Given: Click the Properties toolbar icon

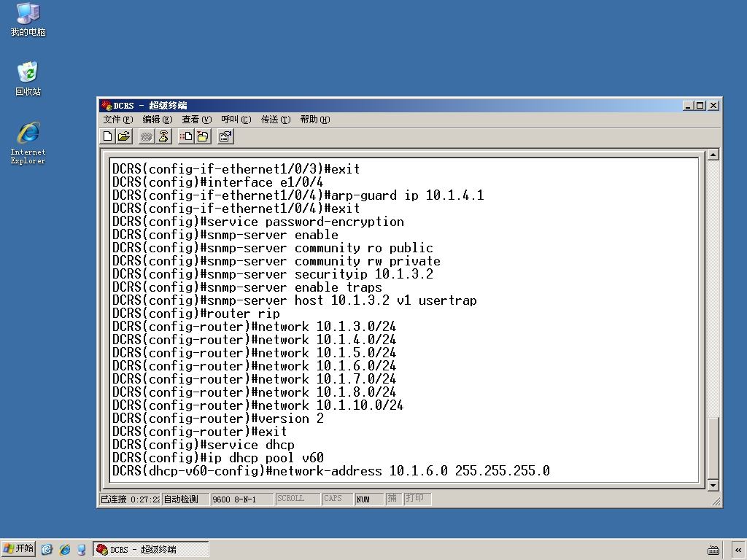Looking at the screenshot, I should 225,136.
